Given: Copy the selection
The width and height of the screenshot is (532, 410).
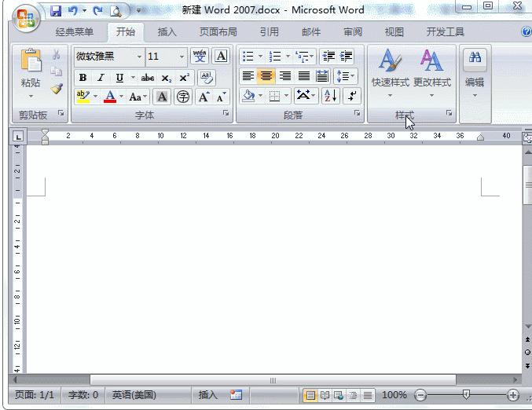Looking at the screenshot, I should coord(57,71).
